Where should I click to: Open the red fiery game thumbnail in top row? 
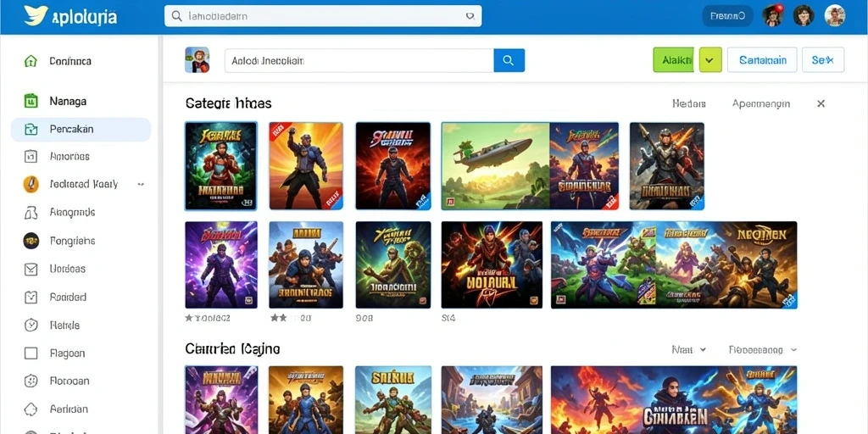(393, 166)
